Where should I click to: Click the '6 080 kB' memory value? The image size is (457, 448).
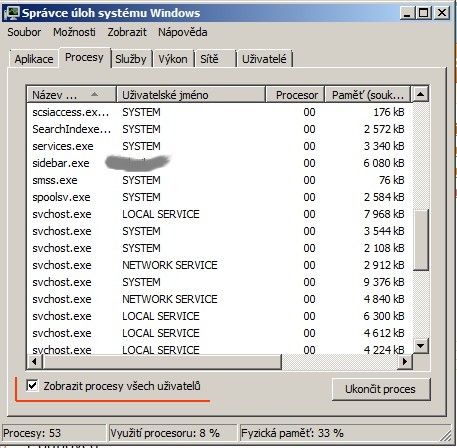(x=384, y=163)
